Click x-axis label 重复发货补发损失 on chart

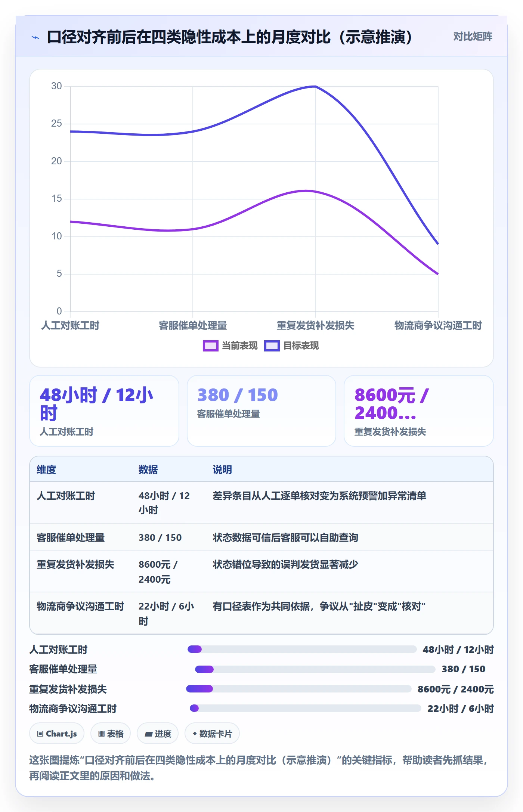point(315,326)
